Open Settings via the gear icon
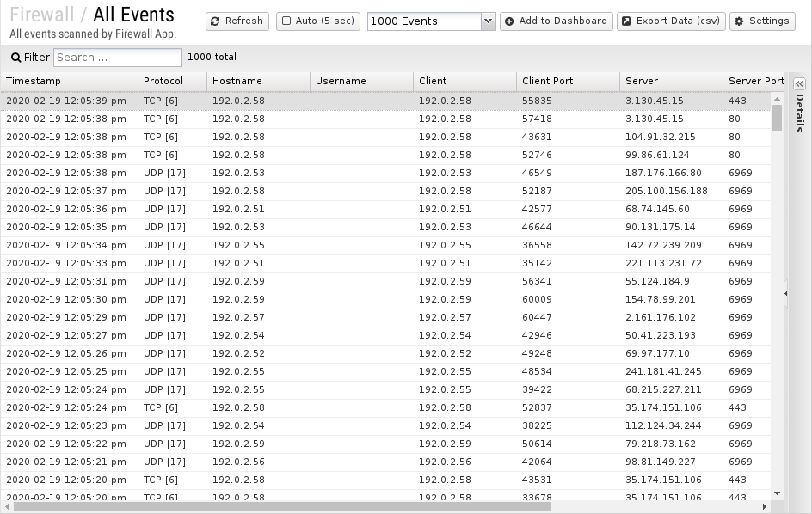 (x=740, y=21)
